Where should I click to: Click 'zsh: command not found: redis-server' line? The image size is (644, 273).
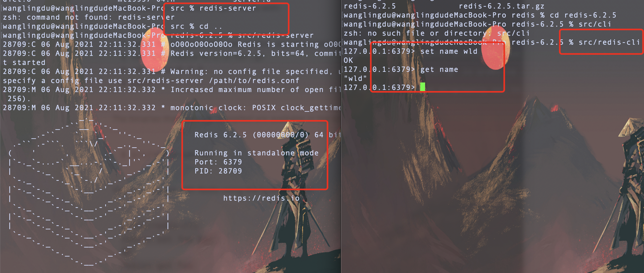[89, 17]
